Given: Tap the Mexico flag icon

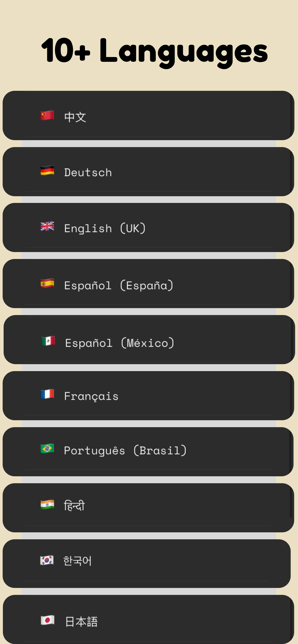Looking at the screenshot, I should pyautogui.click(x=48, y=341).
